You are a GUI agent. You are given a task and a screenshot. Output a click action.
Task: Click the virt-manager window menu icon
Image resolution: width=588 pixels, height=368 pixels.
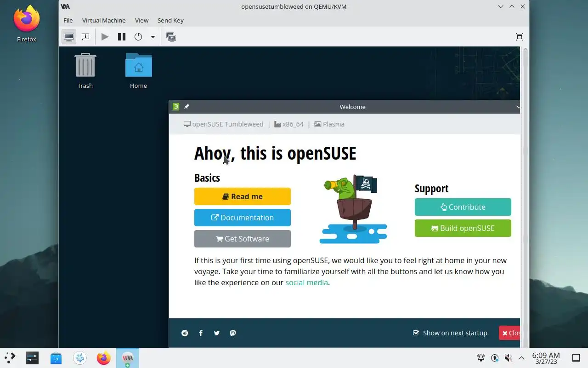[x=65, y=6]
